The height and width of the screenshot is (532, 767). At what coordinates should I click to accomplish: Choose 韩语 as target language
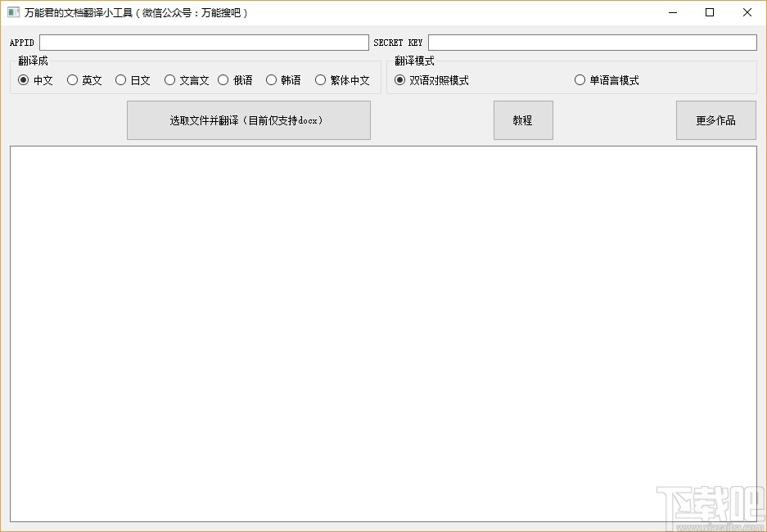[x=271, y=79]
